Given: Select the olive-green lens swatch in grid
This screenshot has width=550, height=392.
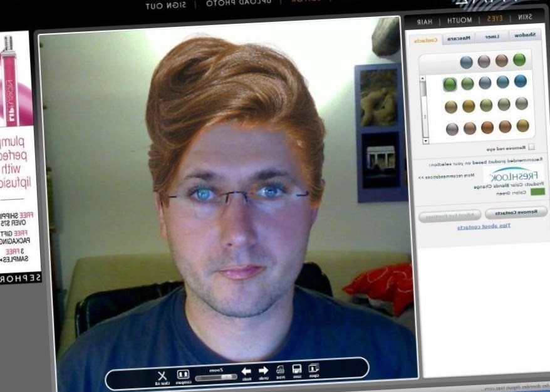Looking at the screenshot, I should 486,105.
